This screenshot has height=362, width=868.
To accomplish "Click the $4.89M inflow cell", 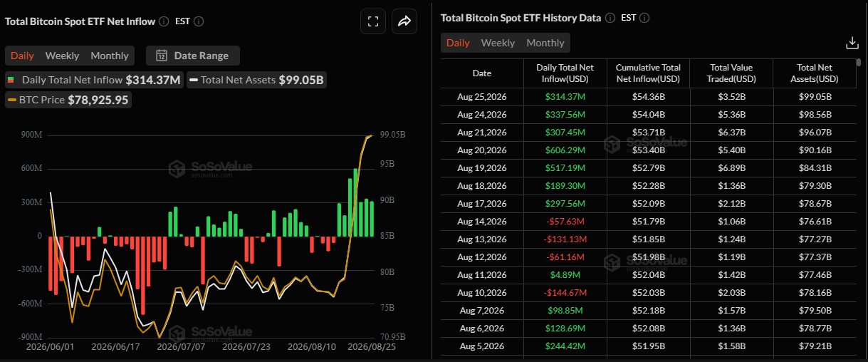I will point(565,274).
